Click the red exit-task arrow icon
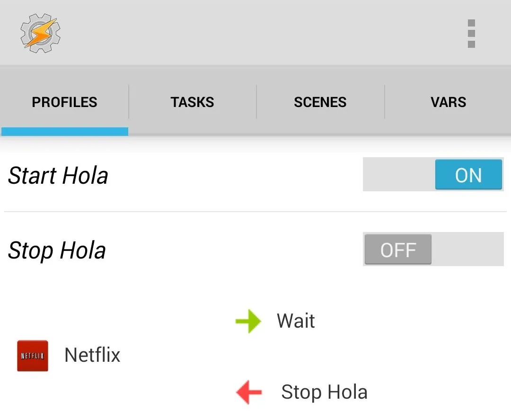Viewport: 511px width, 420px height. tap(249, 392)
